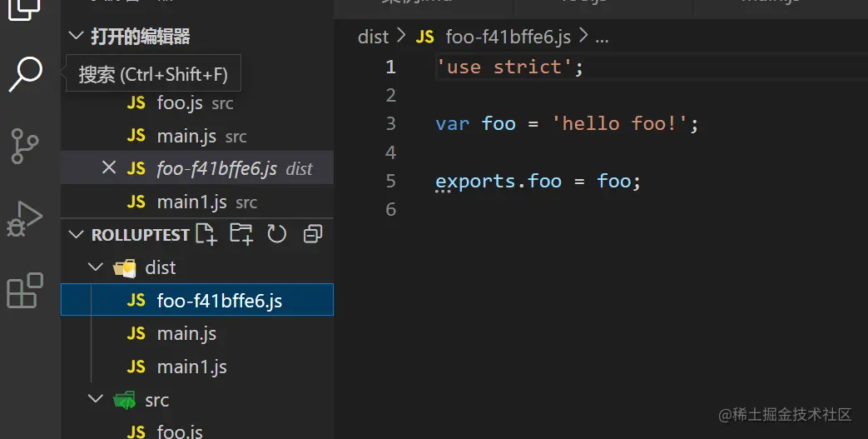Viewport: 868px width, 439px height.
Task: Open the Search view in activity bar
Action: [x=25, y=74]
